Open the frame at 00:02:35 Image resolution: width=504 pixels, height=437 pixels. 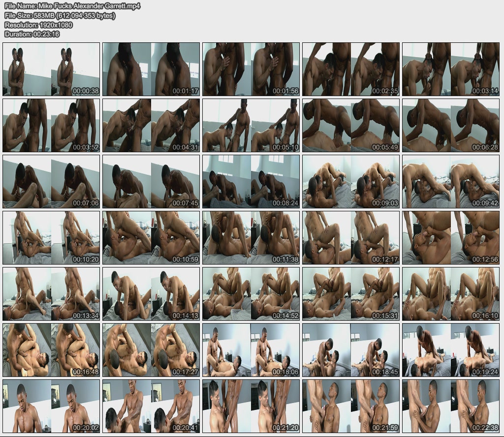tap(351, 69)
